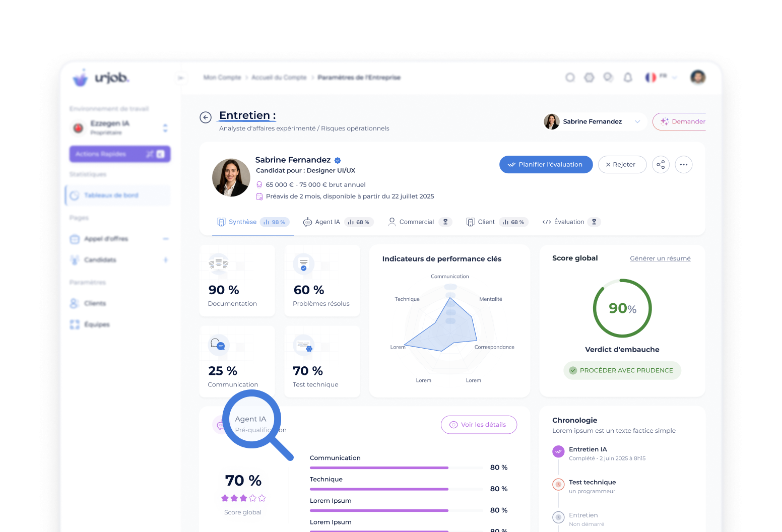This screenshot has height=532, width=782.
Task: Open the FR language selector dropdown
Action: (x=661, y=77)
